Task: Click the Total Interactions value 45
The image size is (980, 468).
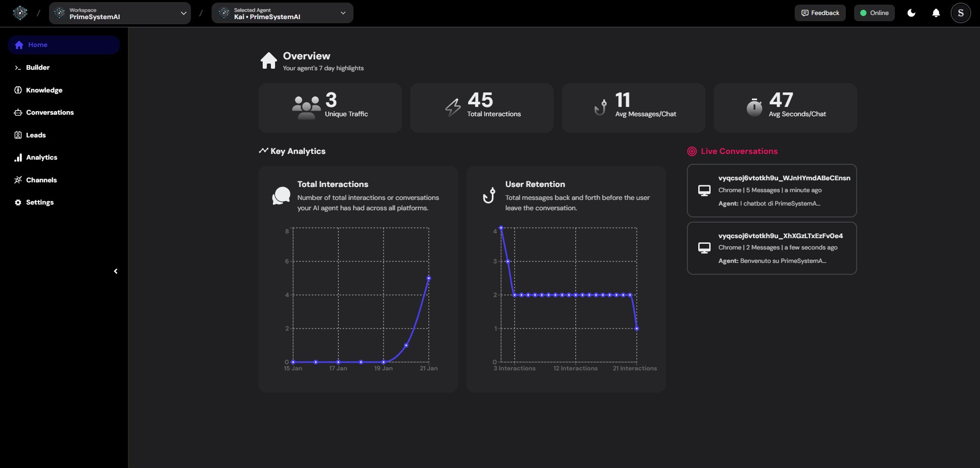Action: (x=480, y=100)
